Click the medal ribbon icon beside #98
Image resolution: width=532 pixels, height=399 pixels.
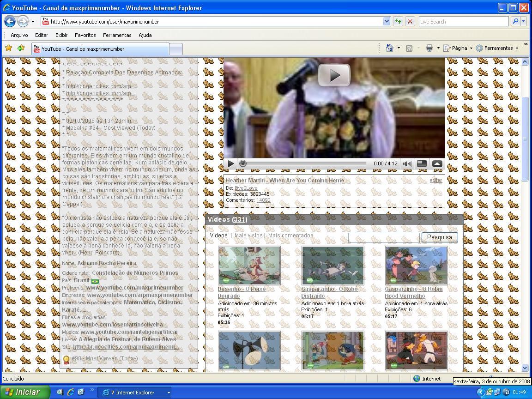coord(66,360)
